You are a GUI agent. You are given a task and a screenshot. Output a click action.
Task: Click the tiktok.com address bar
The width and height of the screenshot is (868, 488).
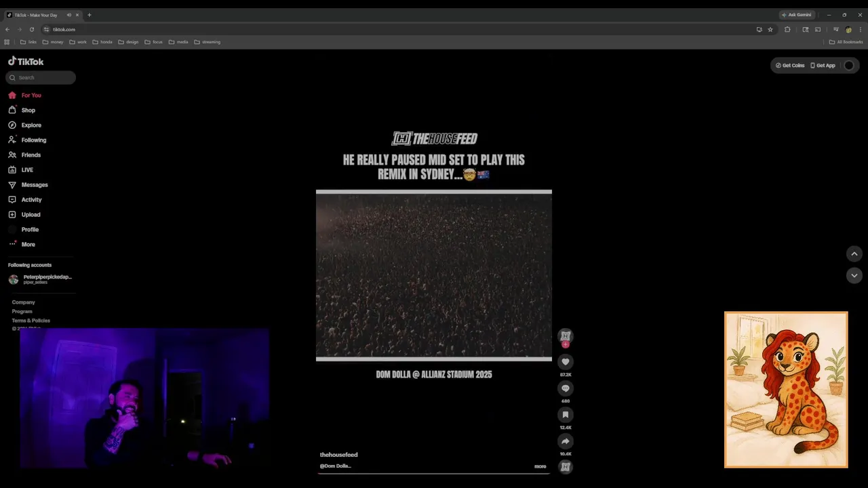coord(400,29)
